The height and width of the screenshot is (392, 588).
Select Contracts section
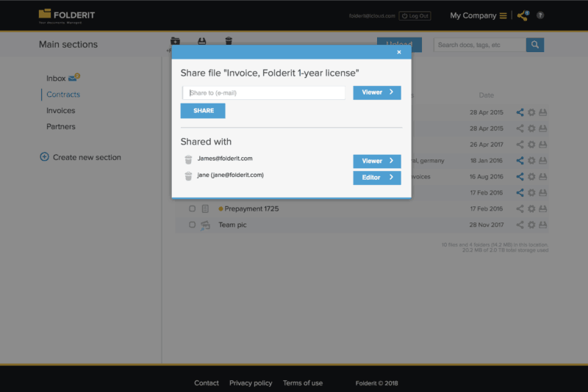click(x=63, y=95)
